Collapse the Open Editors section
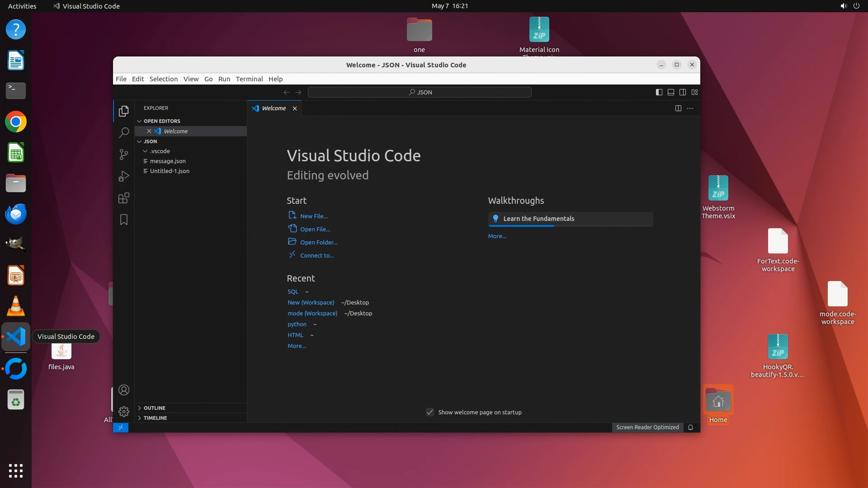This screenshot has height=488, width=868. 161,121
